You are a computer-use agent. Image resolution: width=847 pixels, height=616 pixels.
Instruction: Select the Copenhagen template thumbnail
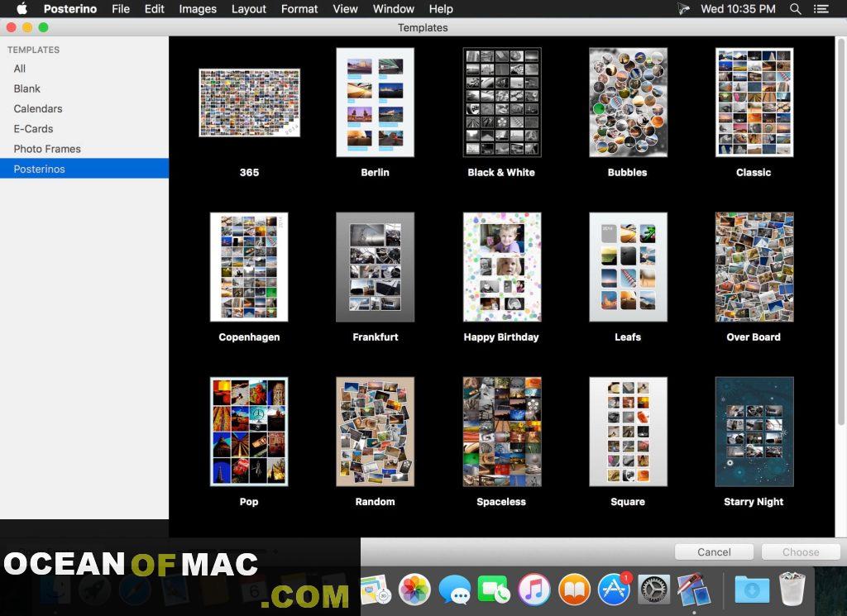(249, 267)
